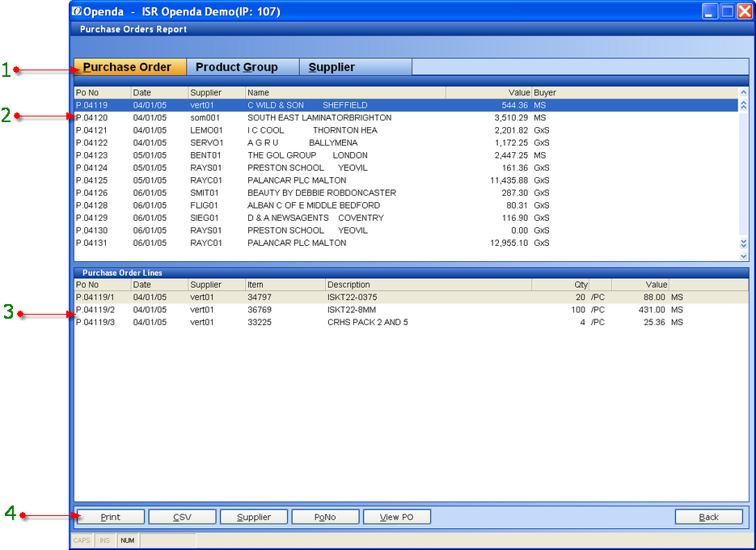The image size is (756, 550).
Task: Go back using the Back button
Action: [709, 517]
